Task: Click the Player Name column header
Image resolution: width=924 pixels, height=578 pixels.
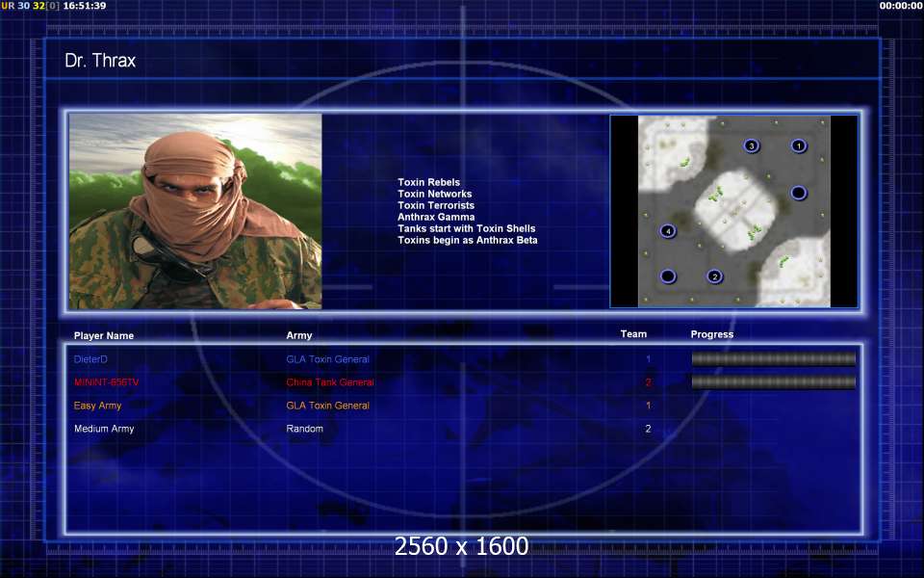Action: tap(104, 335)
